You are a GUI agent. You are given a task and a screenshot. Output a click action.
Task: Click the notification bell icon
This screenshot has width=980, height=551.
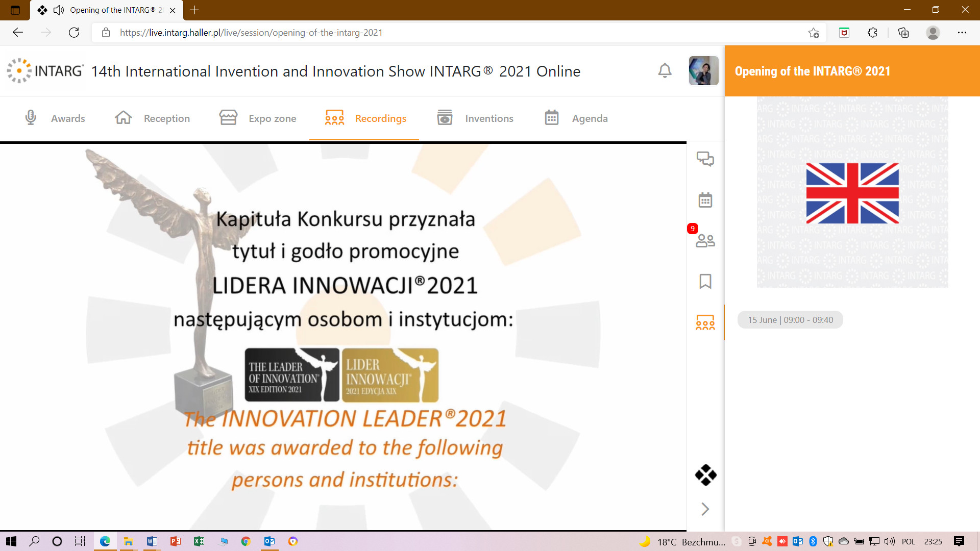coord(665,71)
